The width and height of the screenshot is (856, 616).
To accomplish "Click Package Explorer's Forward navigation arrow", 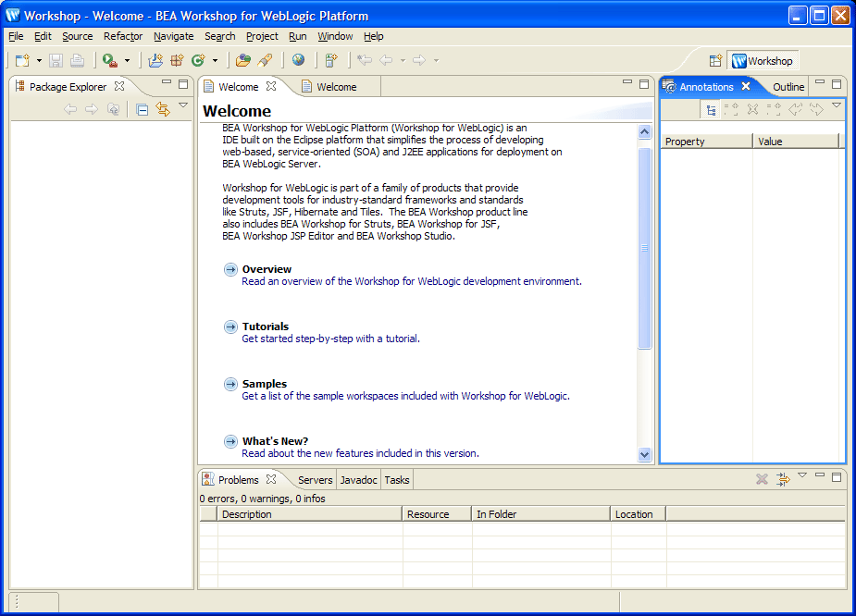I will 92,109.
